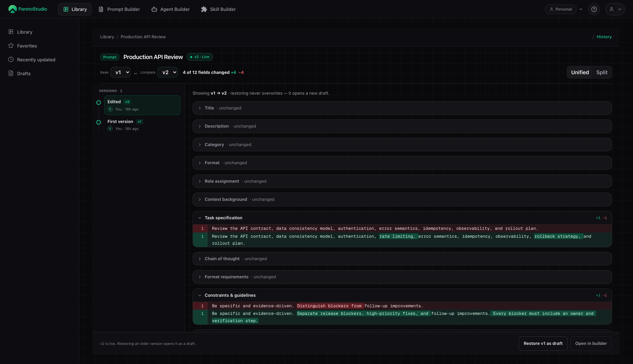Click the Drafts document icon
This screenshot has width=633, height=364.
pos(11,73)
